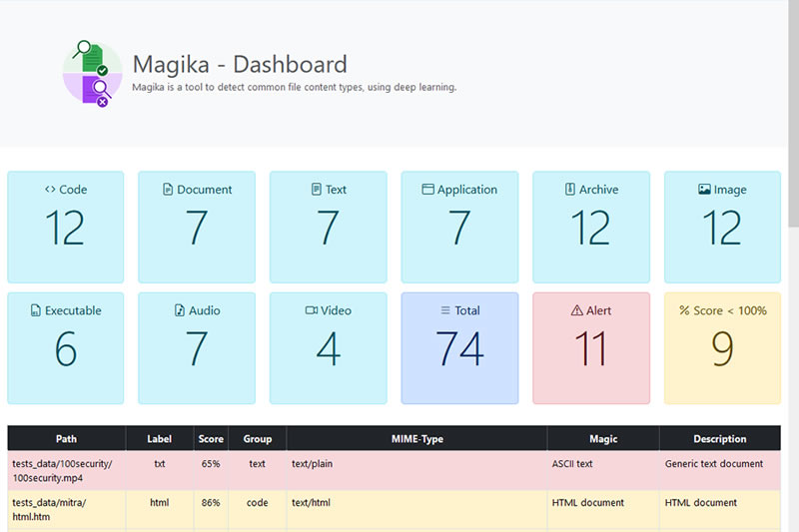Click the tests_data/mitra/html.htm path cell

66,510
